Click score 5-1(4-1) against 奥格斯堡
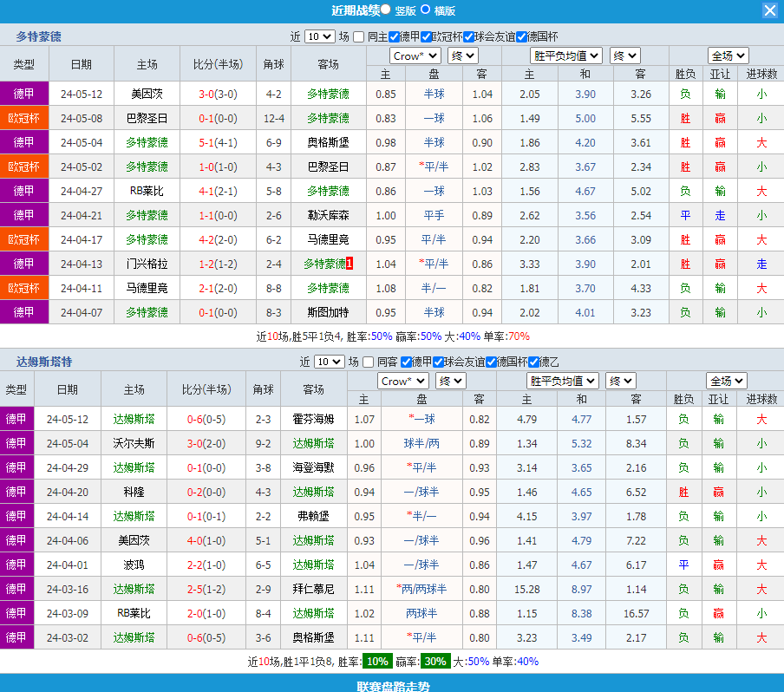Image resolution: width=784 pixels, height=692 pixels. [x=218, y=142]
